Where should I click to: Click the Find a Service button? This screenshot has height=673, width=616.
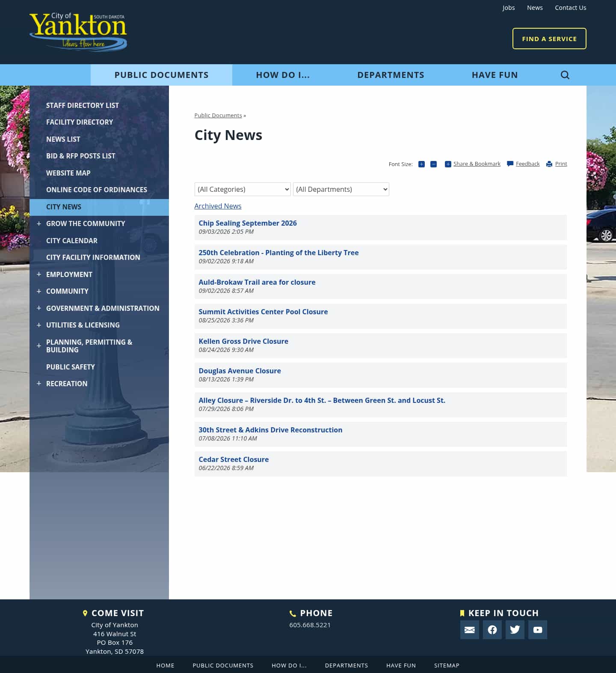coord(549,39)
